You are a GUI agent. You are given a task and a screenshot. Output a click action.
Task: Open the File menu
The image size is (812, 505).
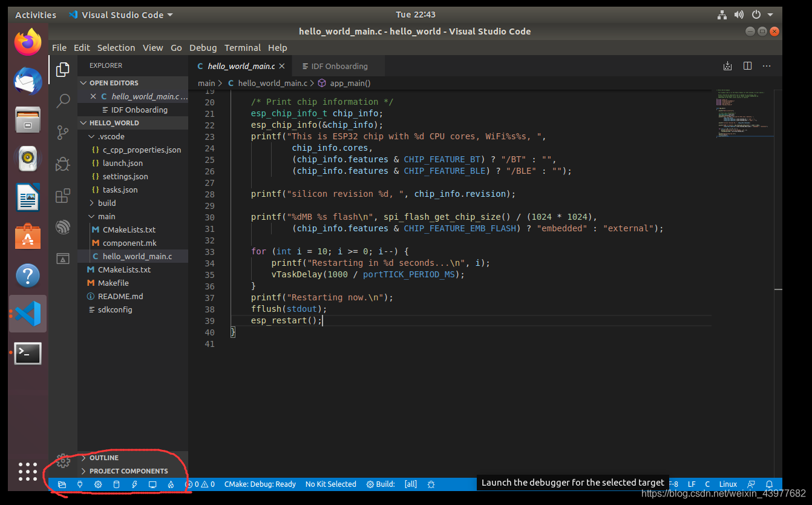tap(59, 48)
